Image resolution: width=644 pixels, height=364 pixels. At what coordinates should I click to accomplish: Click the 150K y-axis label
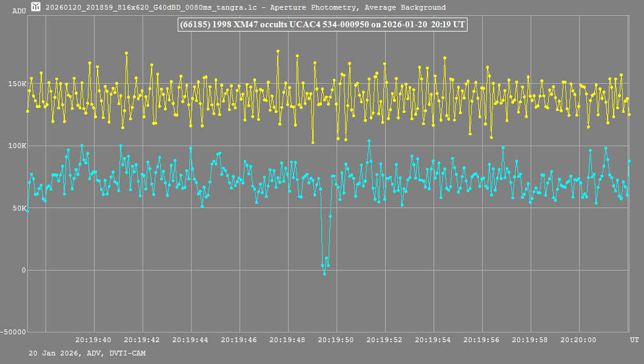(x=16, y=84)
